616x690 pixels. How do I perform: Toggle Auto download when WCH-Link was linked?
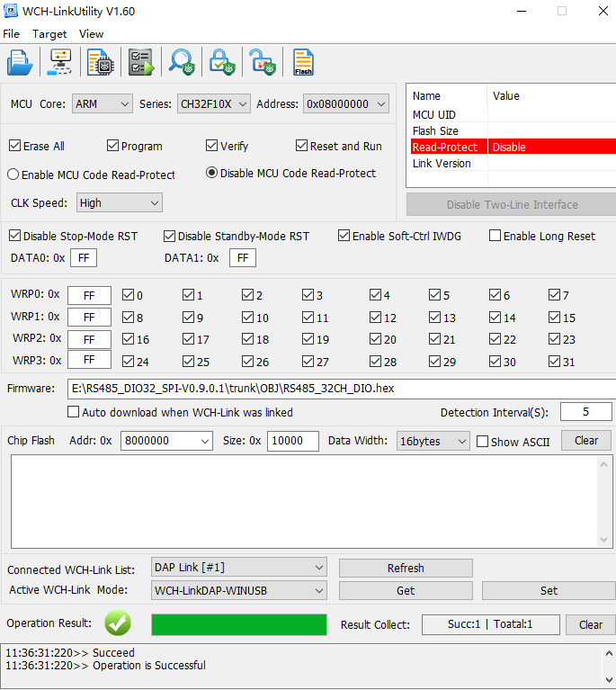pos(74,412)
